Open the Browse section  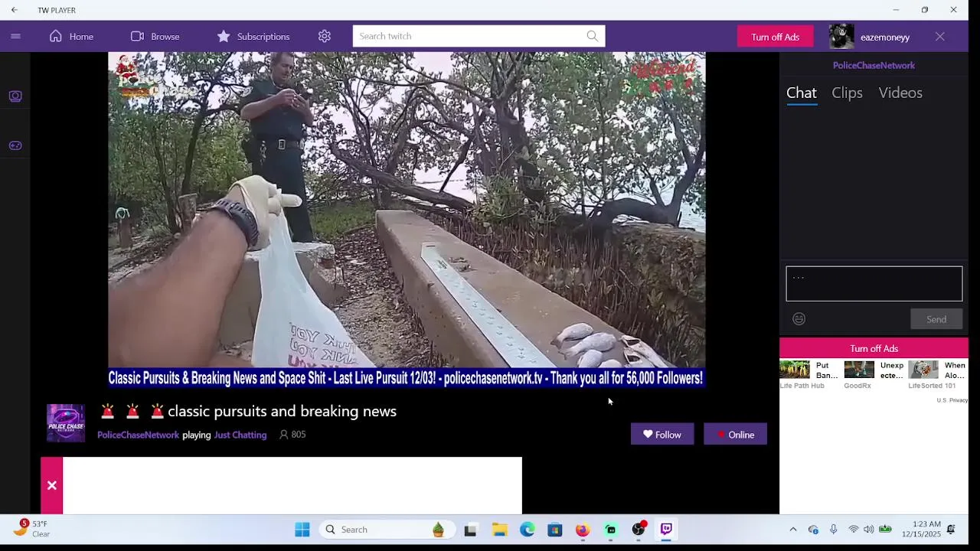tap(155, 36)
